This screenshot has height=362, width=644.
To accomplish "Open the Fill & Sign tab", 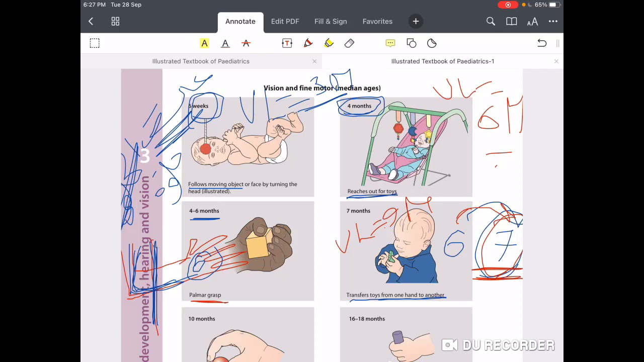I will [x=331, y=21].
